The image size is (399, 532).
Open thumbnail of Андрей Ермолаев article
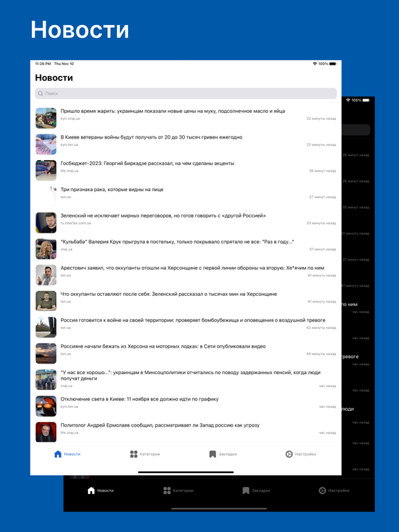(46, 432)
